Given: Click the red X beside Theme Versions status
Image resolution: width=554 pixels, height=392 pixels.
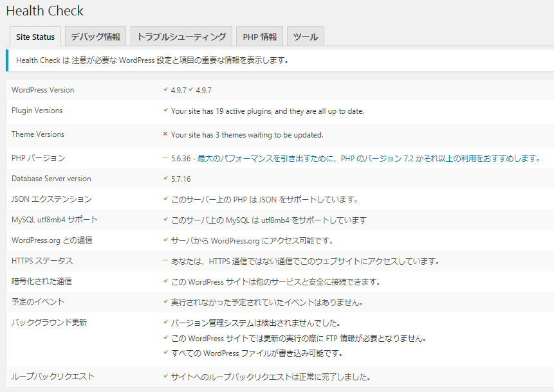Looking at the screenshot, I should coord(165,134).
